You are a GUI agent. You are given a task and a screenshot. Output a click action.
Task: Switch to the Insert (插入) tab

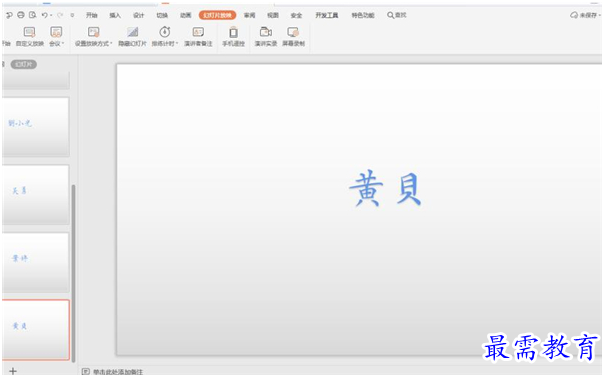(x=115, y=15)
